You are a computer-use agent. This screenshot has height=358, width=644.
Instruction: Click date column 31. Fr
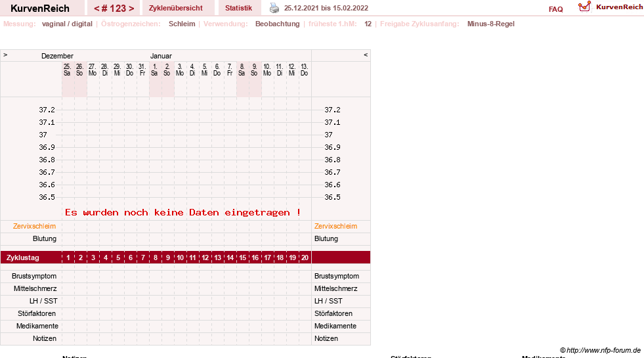142,70
